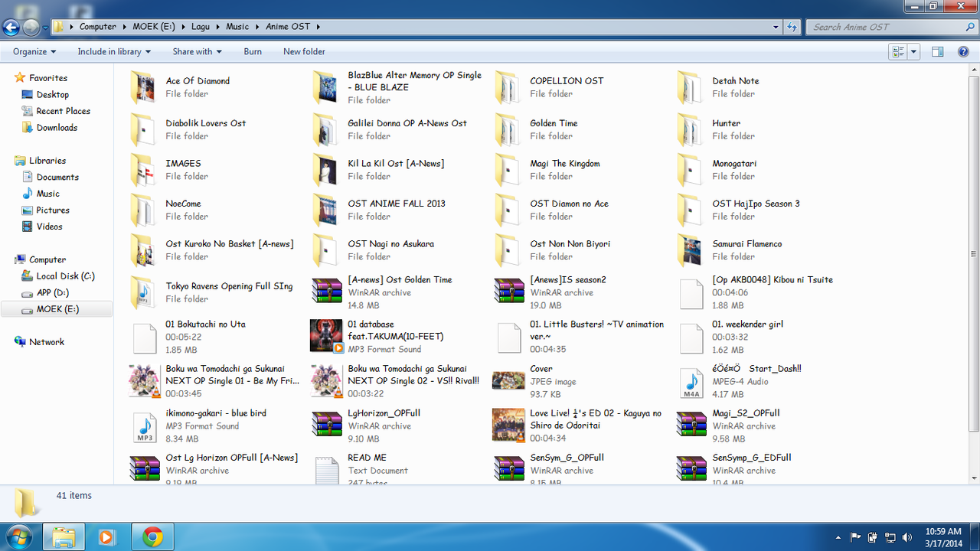Select Network in the navigation pane
This screenshot has height=551, width=980.
47,342
